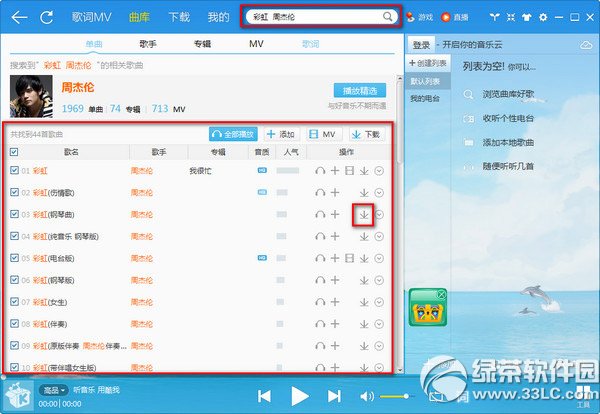Open the 下载 tab in top bar
The height and width of the screenshot is (414, 600).
point(179,17)
